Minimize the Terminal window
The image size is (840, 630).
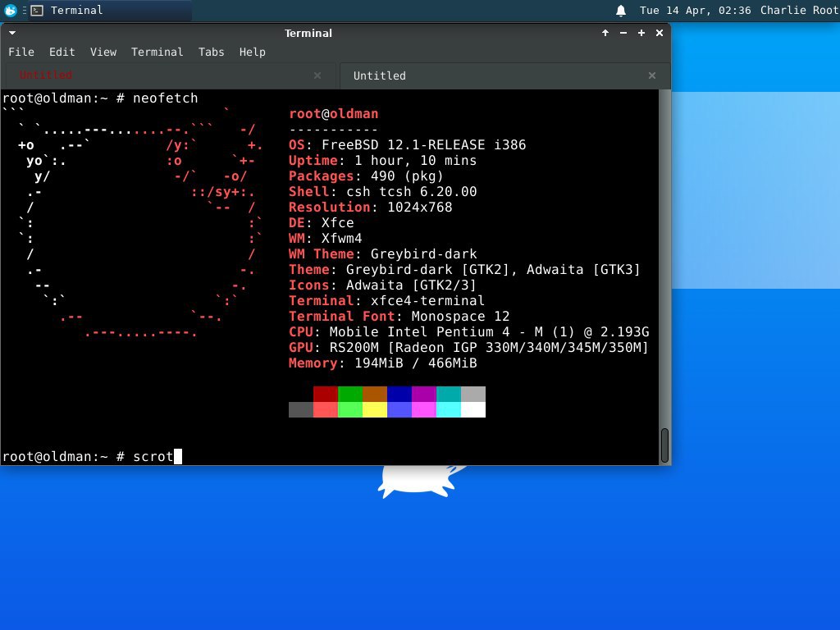click(623, 33)
